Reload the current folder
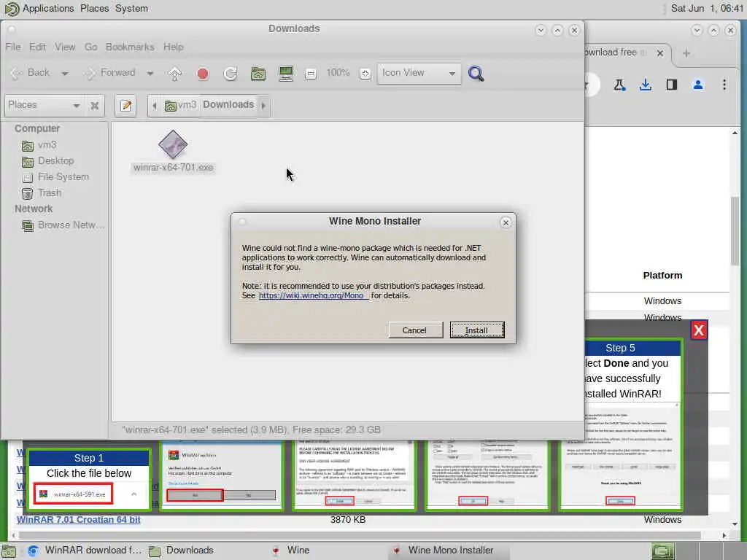Image resolution: width=747 pixels, height=560 pixels. click(x=231, y=74)
